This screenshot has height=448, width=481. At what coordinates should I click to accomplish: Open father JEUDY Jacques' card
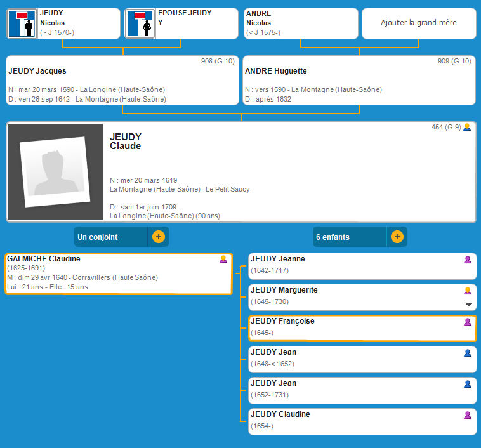[121, 81]
